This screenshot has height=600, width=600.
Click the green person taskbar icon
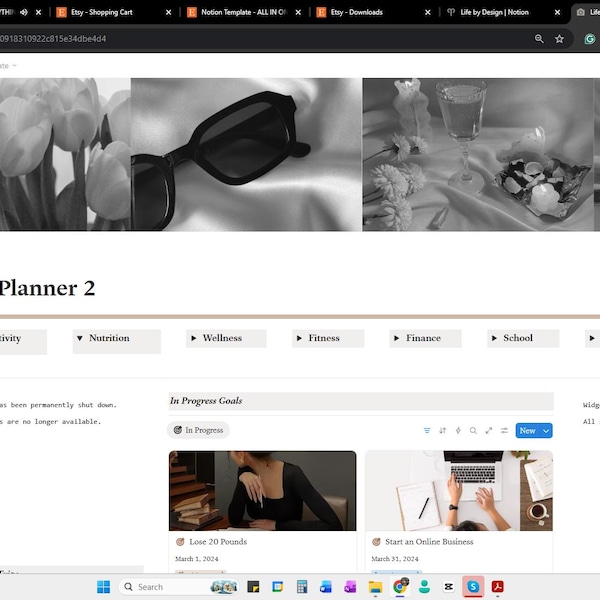coord(424,586)
